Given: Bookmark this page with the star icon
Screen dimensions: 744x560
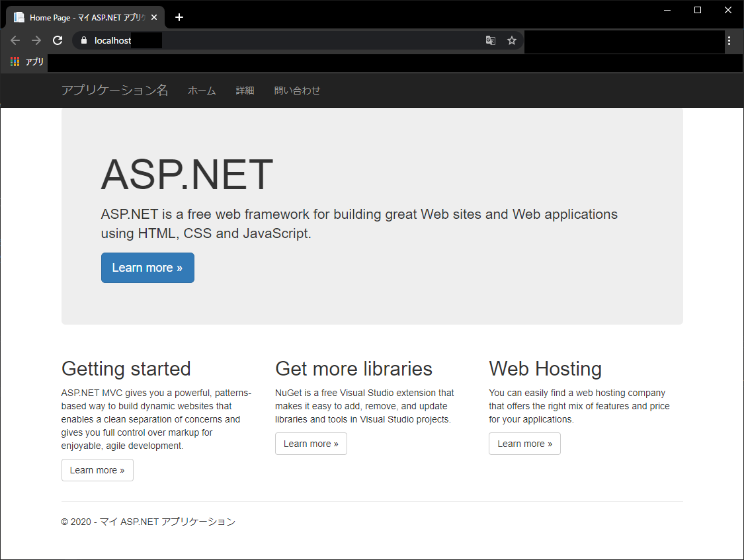Looking at the screenshot, I should pyautogui.click(x=511, y=40).
